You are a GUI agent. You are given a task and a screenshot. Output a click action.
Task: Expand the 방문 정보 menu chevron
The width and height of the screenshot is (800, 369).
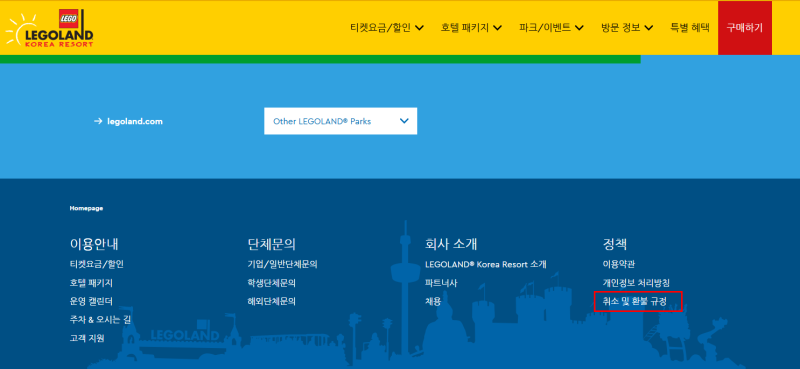click(648, 28)
